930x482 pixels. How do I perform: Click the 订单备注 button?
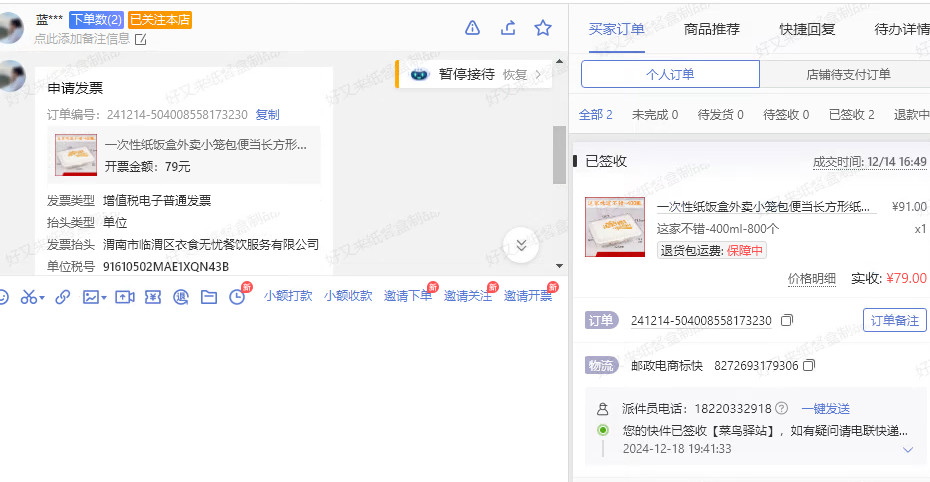pos(894,320)
